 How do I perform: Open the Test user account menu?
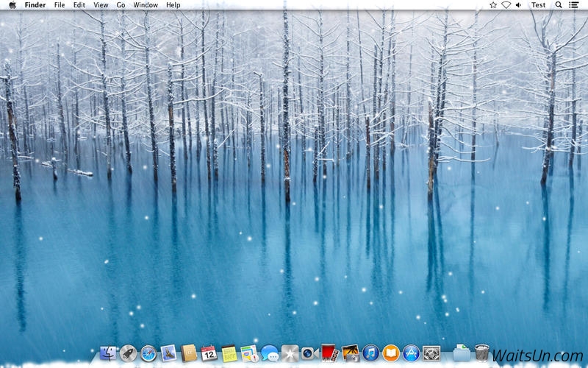click(x=538, y=5)
